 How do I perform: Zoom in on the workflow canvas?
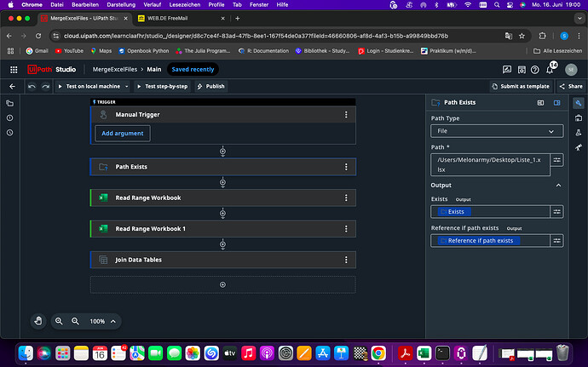click(x=59, y=321)
